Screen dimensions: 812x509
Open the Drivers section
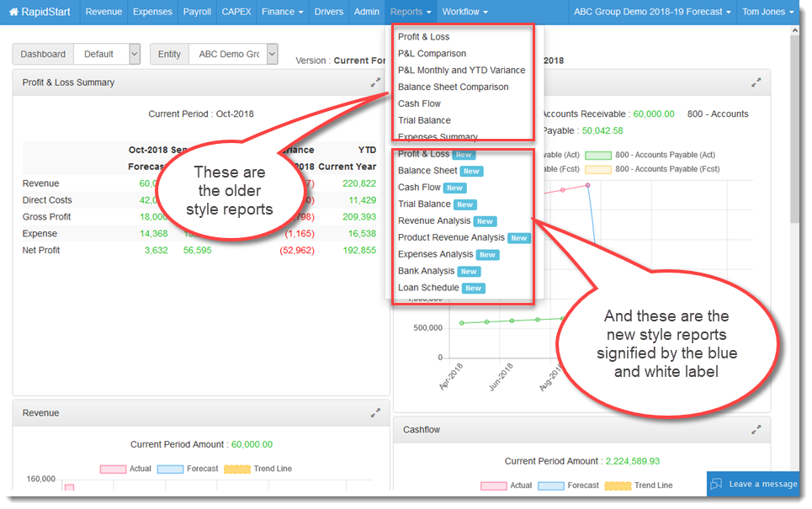click(328, 12)
